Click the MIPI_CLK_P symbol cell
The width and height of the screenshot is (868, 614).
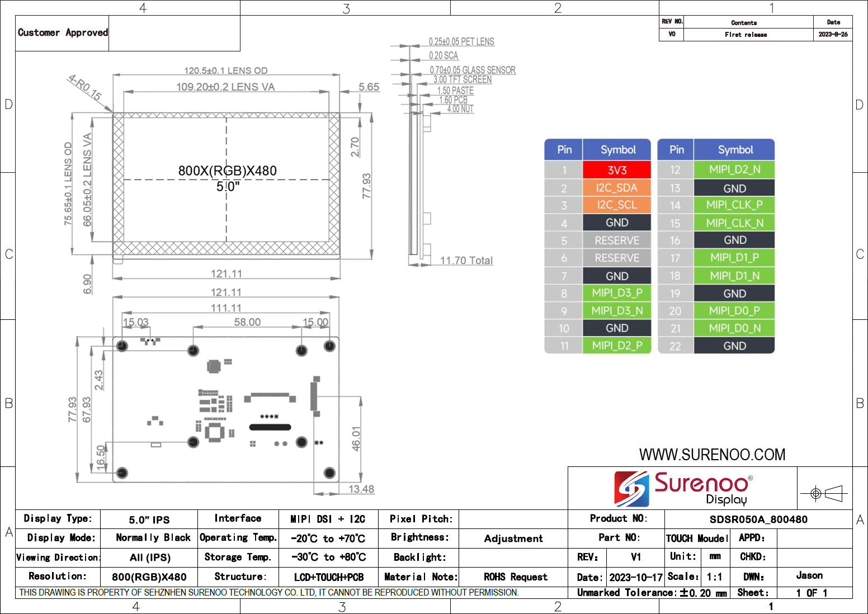(x=734, y=205)
